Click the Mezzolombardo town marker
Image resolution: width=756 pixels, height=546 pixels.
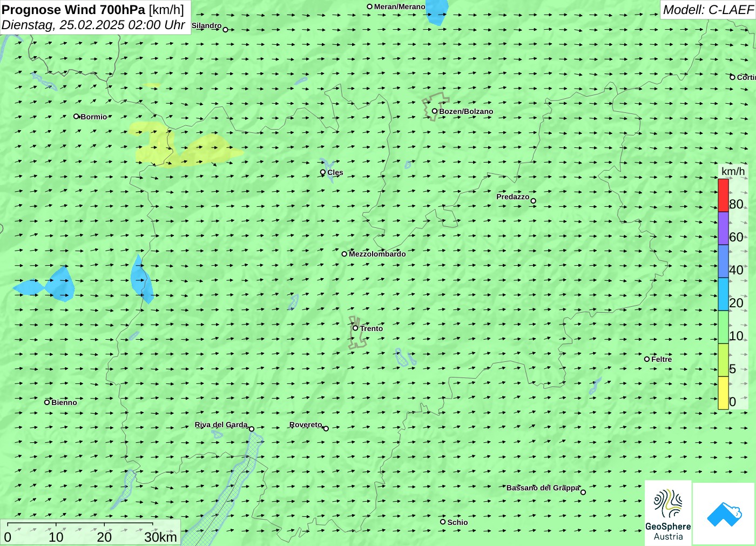[x=345, y=254]
